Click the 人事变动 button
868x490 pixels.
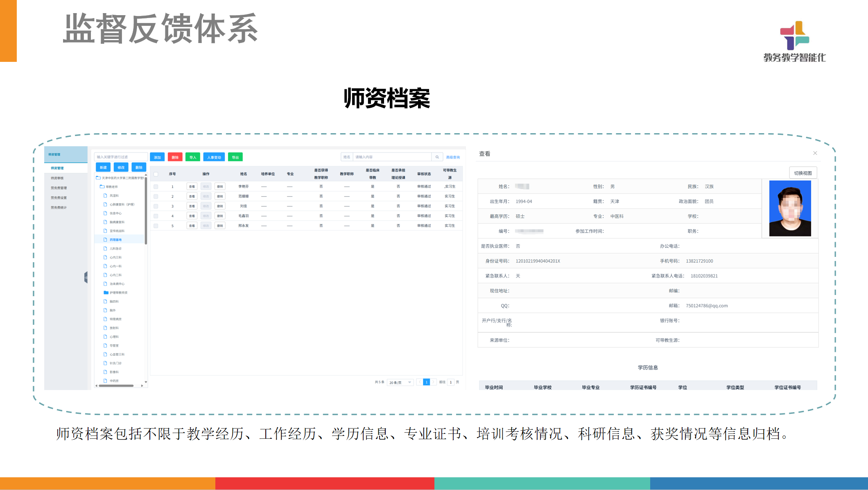pyautogui.click(x=214, y=157)
